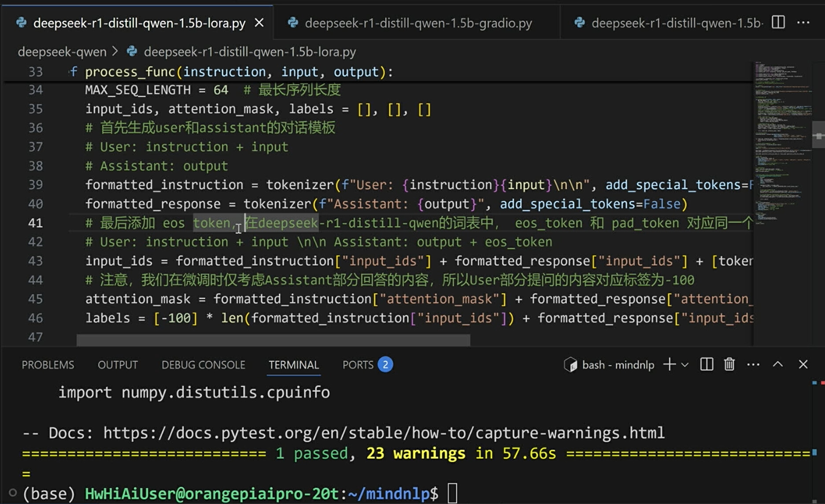Viewport: 825px width, 504px height.
Task: Switch to the deepseek-r1-distill-qwen-1.5b-gradio.py tab
Action: click(418, 23)
